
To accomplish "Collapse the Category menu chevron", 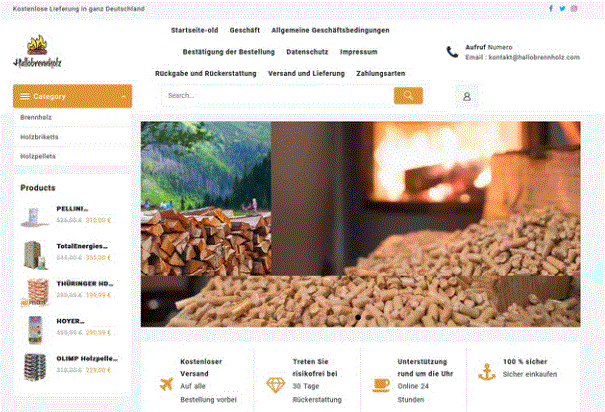I will coord(123,96).
